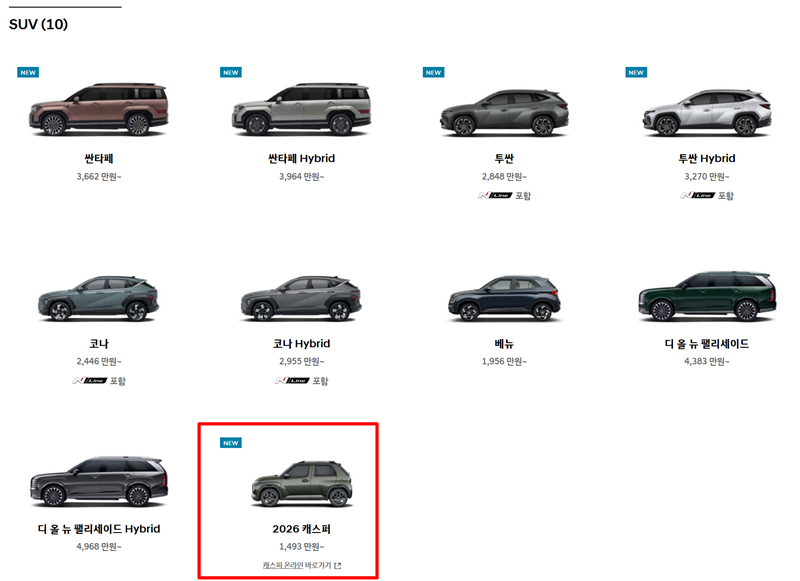Open the 2026 캐스퍼 car image
Image resolution: width=800 pixels, height=581 pixels.
click(302, 484)
